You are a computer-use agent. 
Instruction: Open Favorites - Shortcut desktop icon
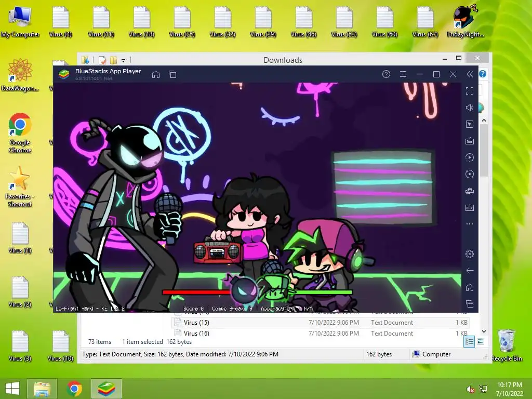(x=20, y=187)
